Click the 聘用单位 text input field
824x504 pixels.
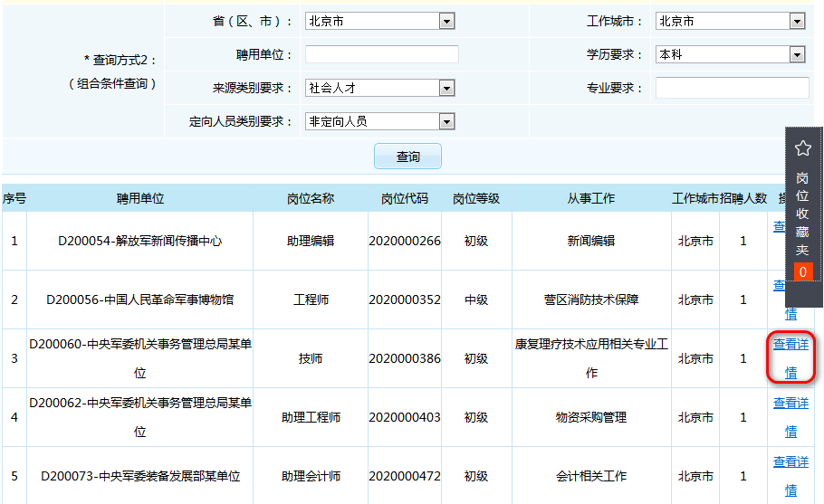381,54
